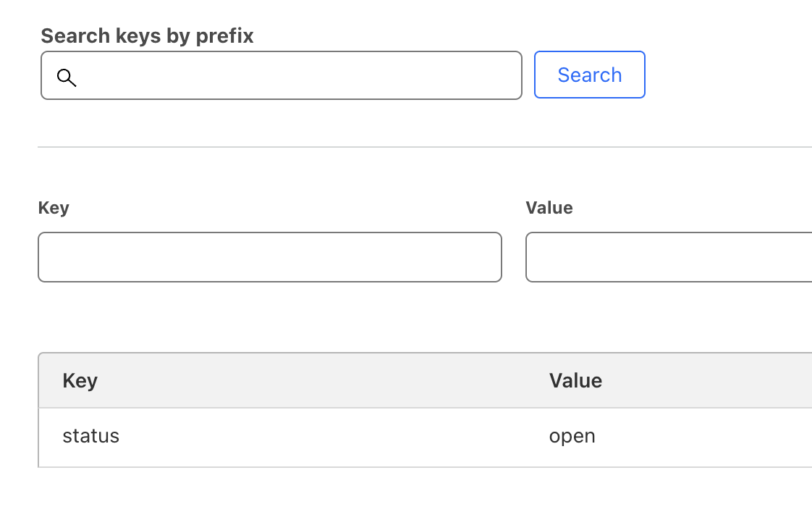Click the word "prefix" in the search heading
The width and height of the screenshot is (812, 507).
(225, 36)
